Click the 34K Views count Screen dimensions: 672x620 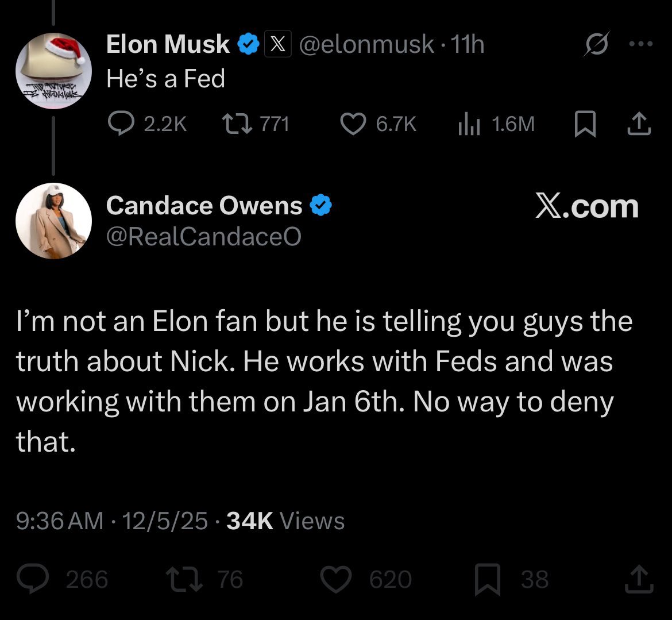tap(285, 521)
